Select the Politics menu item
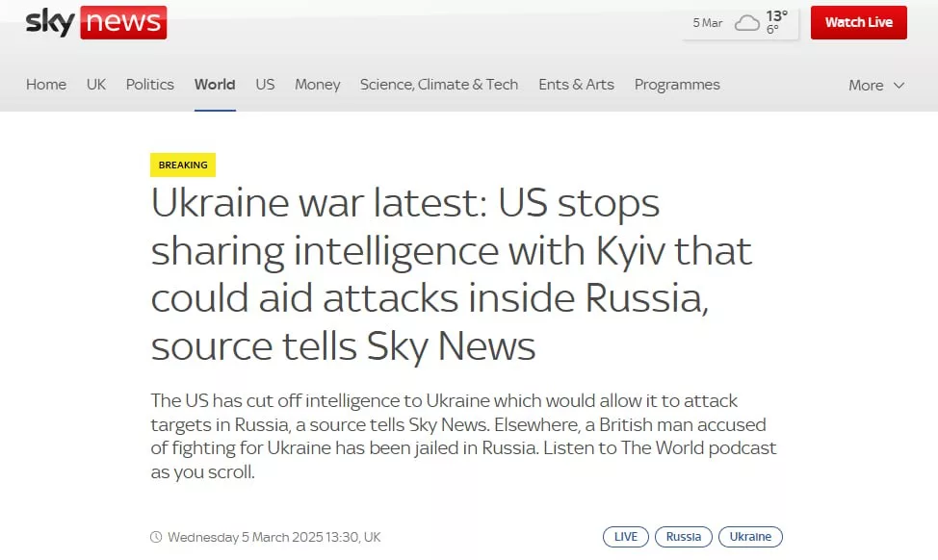This screenshot has width=938, height=560. (x=150, y=85)
